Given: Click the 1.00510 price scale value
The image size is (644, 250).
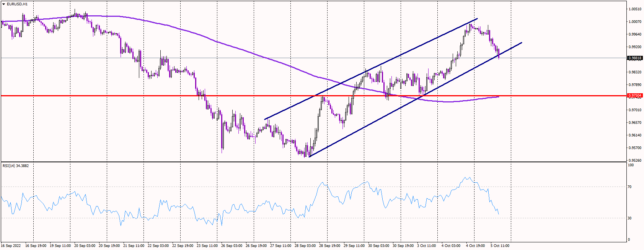Looking at the screenshot, I should coord(635,9).
